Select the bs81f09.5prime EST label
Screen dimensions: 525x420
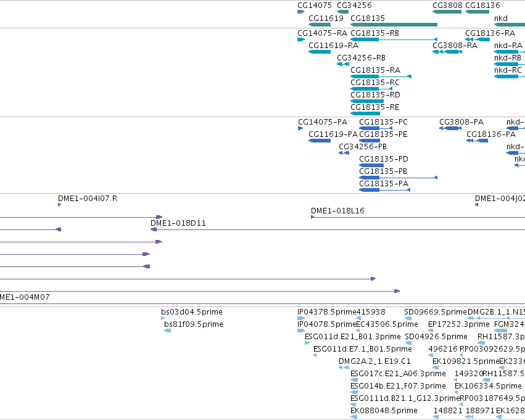click(x=194, y=324)
